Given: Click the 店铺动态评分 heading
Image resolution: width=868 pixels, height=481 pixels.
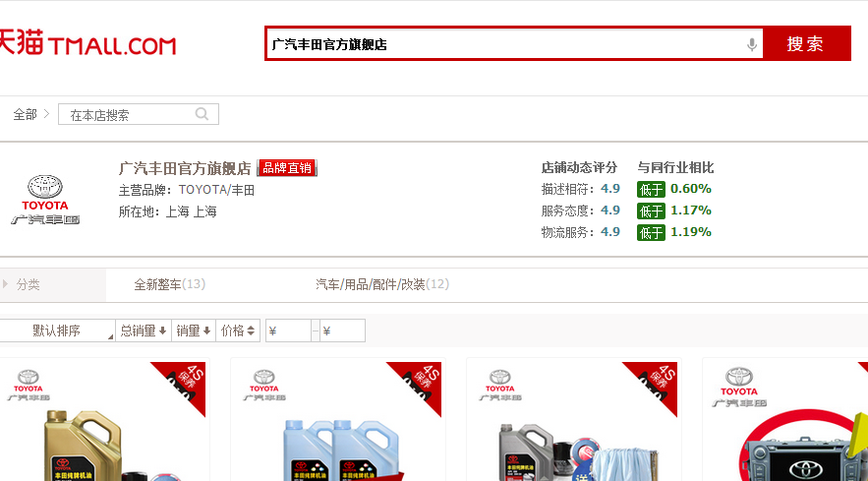Looking at the screenshot, I should [x=579, y=167].
